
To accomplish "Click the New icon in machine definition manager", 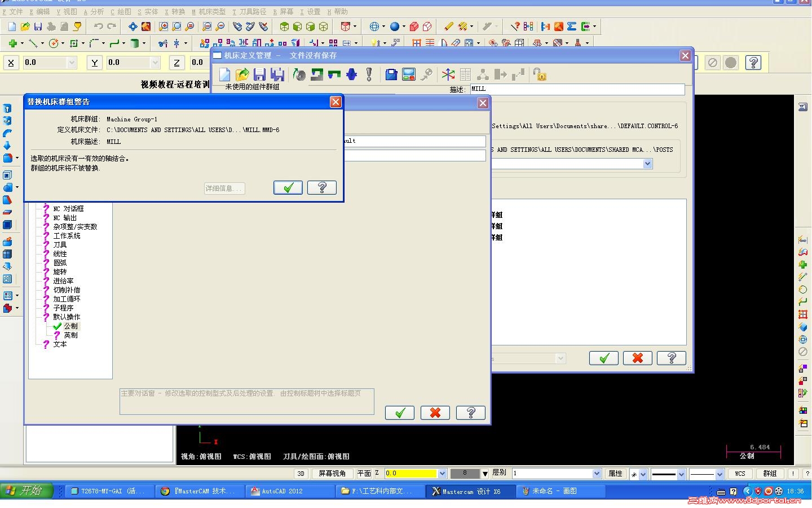I will 225,75.
